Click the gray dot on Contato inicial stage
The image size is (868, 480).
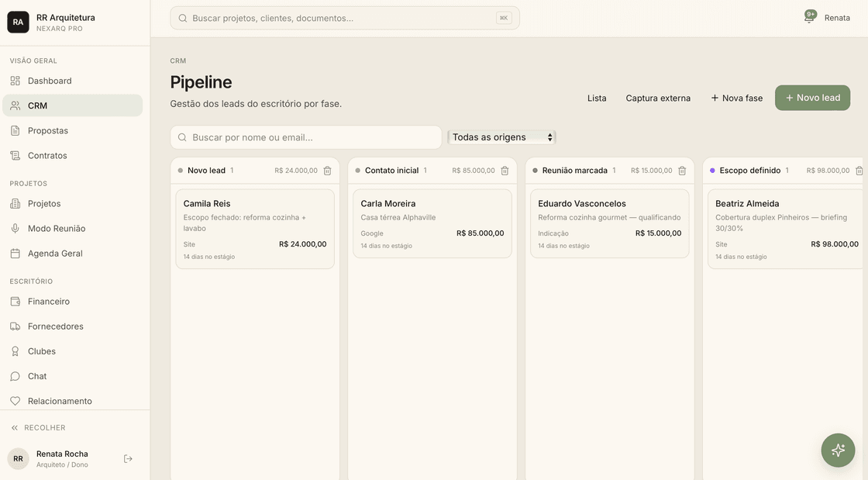click(357, 171)
